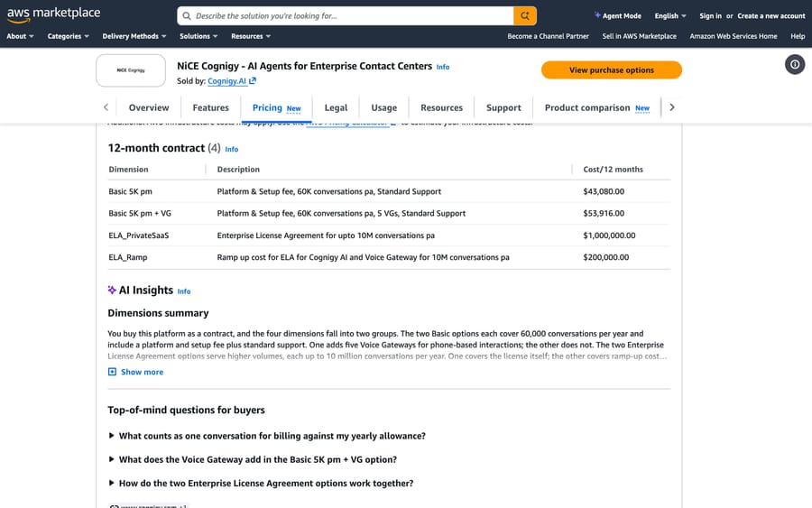The height and width of the screenshot is (508, 812).
Task: Click the external link icon beside Cognigy.AI
Action: click(x=253, y=81)
